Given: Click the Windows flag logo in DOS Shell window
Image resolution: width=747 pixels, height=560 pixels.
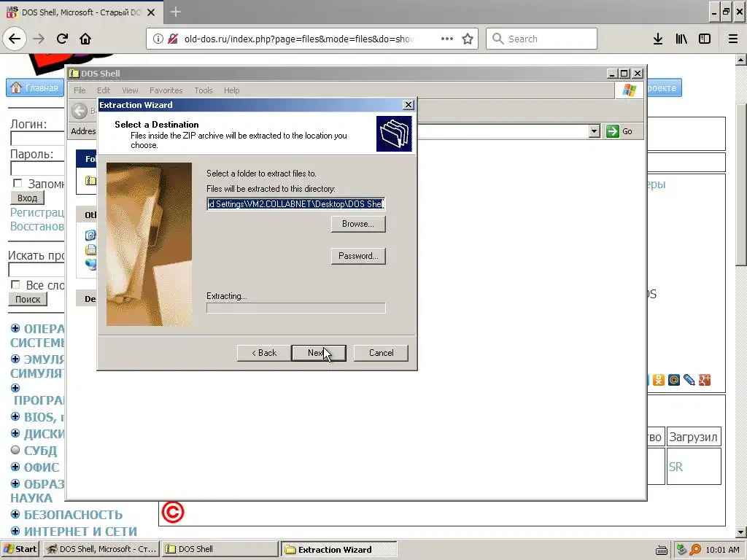Looking at the screenshot, I should [629, 90].
